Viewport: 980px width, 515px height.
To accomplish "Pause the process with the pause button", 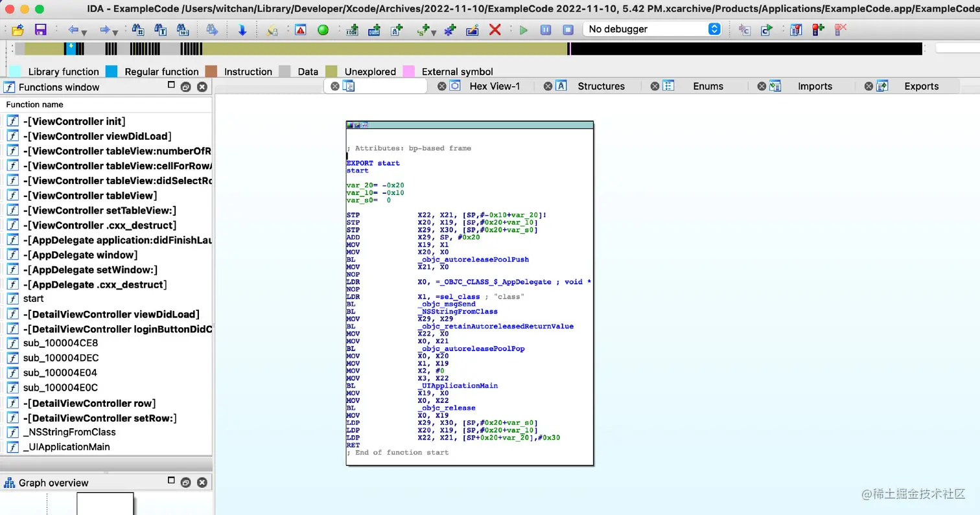I will click(x=546, y=30).
